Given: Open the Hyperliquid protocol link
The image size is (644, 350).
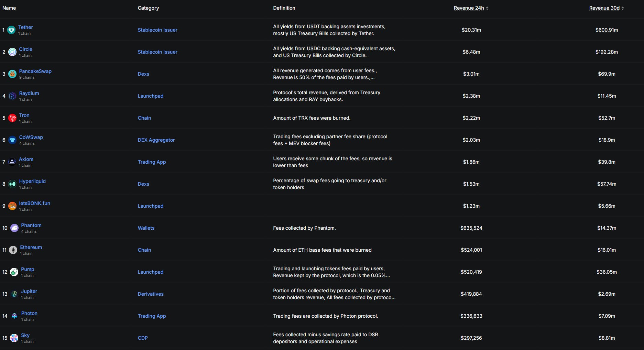Looking at the screenshot, I should click(32, 181).
